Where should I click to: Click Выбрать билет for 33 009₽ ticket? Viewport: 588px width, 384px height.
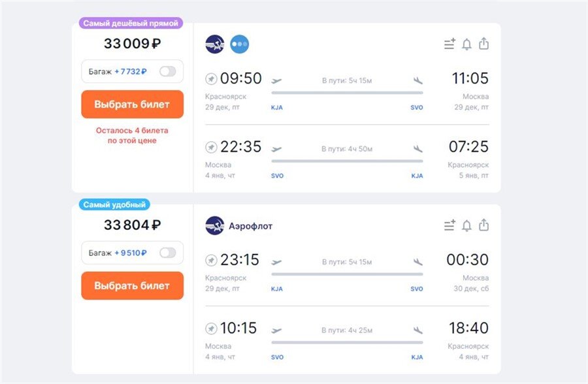132,104
